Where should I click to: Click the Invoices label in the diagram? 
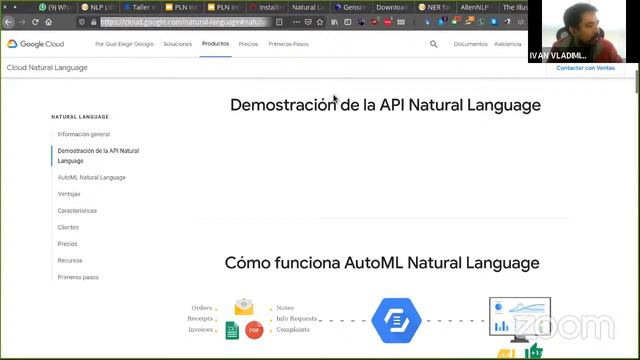click(x=201, y=329)
